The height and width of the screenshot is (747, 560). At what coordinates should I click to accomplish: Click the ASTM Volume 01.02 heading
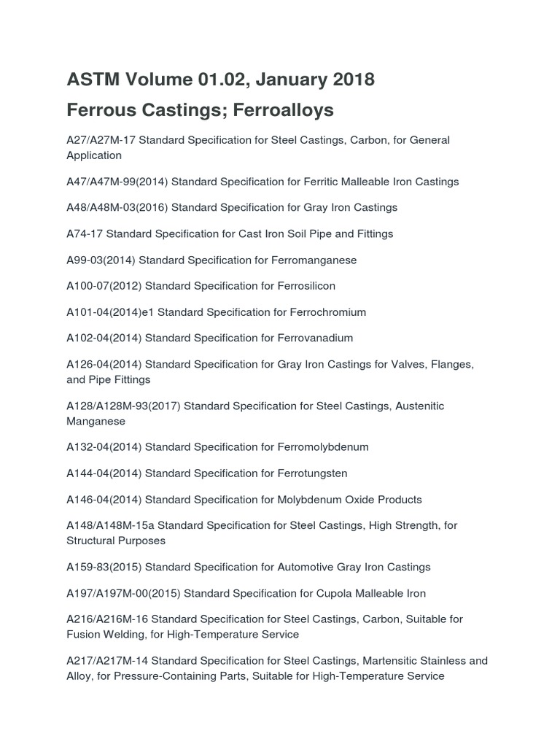[x=220, y=80]
